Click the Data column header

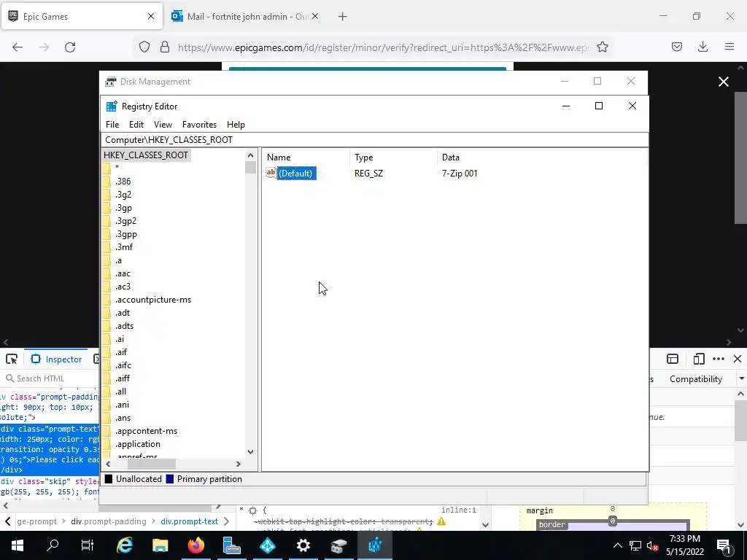coord(451,157)
